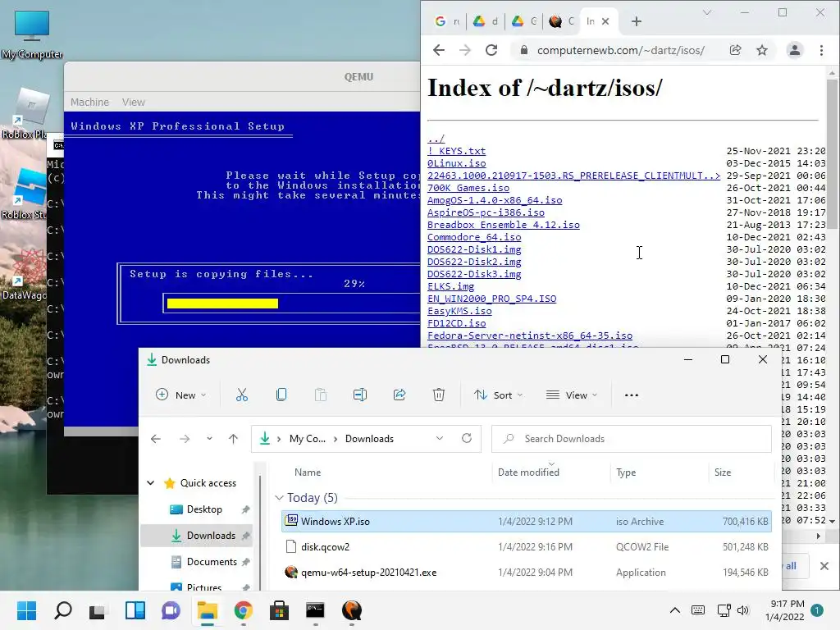Image resolution: width=840 pixels, height=630 pixels.
Task: Refresh the Downloads folder view
Action: pos(467,438)
